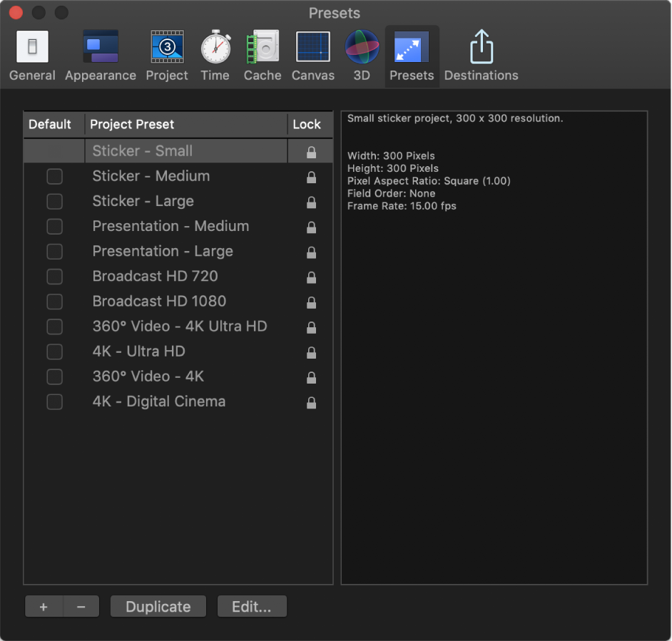Unlock the Broadcast HD 1080 preset
The image size is (672, 641).
click(311, 302)
